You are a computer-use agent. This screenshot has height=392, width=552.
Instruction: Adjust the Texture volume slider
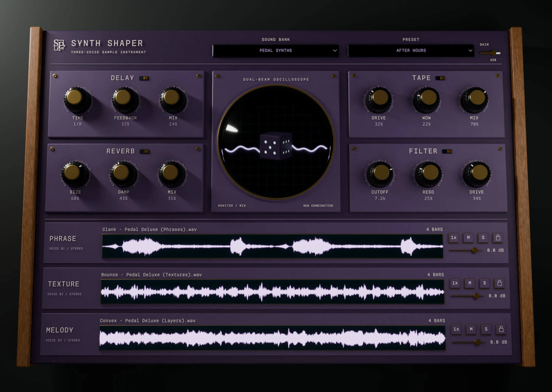[467, 296]
